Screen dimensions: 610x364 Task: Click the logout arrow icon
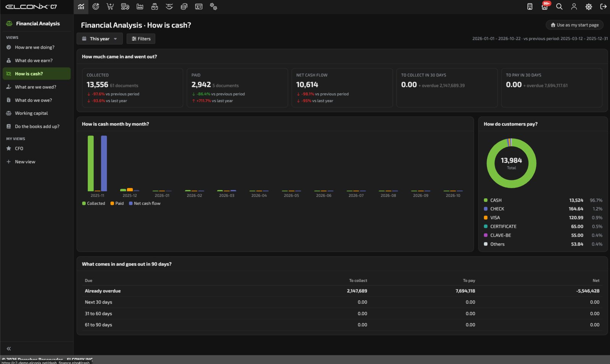click(603, 6)
